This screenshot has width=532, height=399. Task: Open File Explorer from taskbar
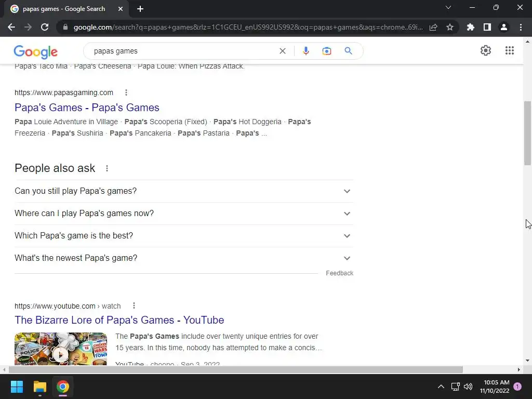(x=39, y=387)
